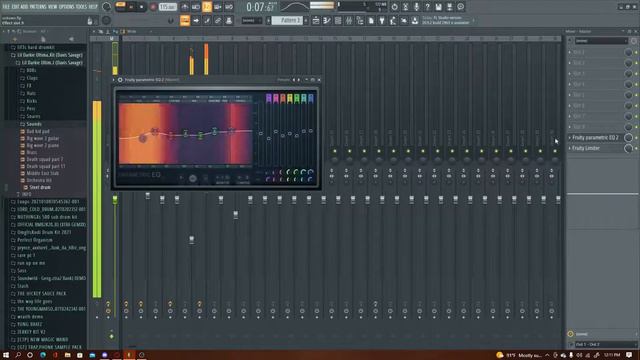Expand the THE HOCKEY SAUCE PACK folder

41,293
